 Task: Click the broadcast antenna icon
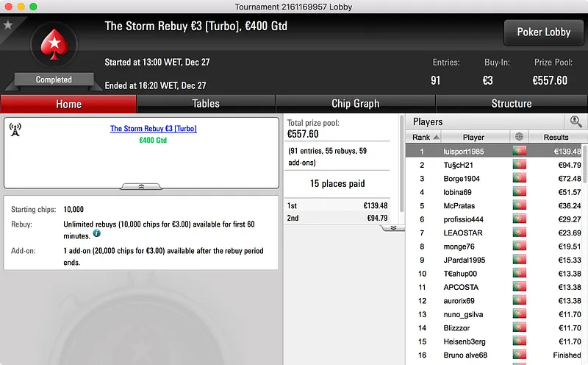coord(15,130)
